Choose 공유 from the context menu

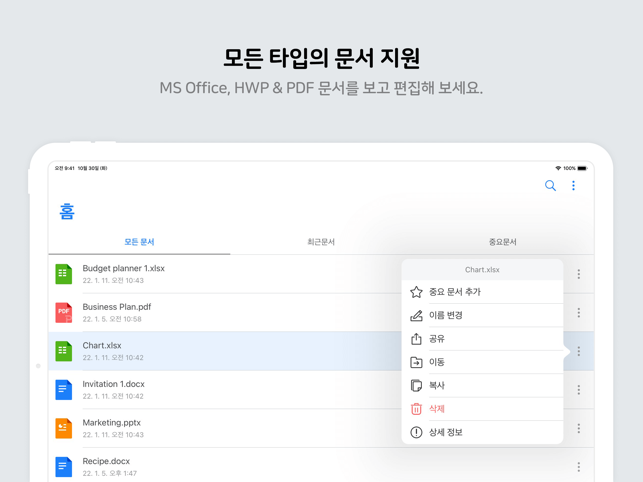tap(482, 339)
